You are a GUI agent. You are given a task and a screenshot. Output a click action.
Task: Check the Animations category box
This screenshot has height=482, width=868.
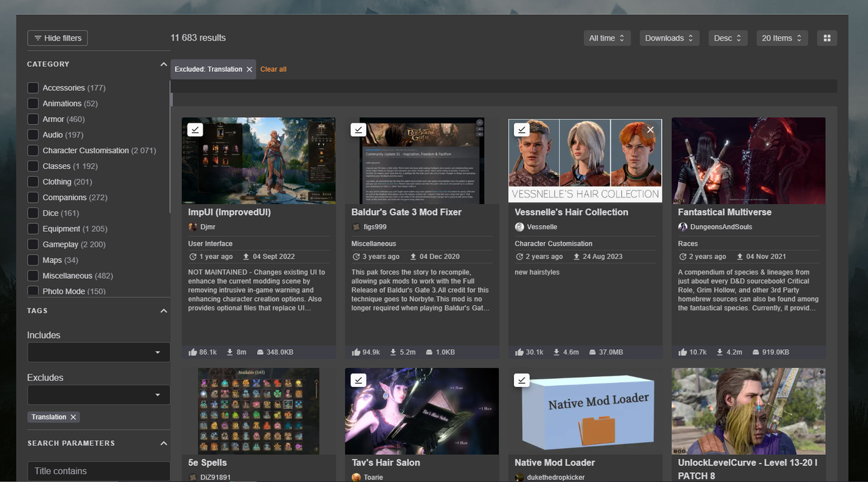[x=33, y=103]
